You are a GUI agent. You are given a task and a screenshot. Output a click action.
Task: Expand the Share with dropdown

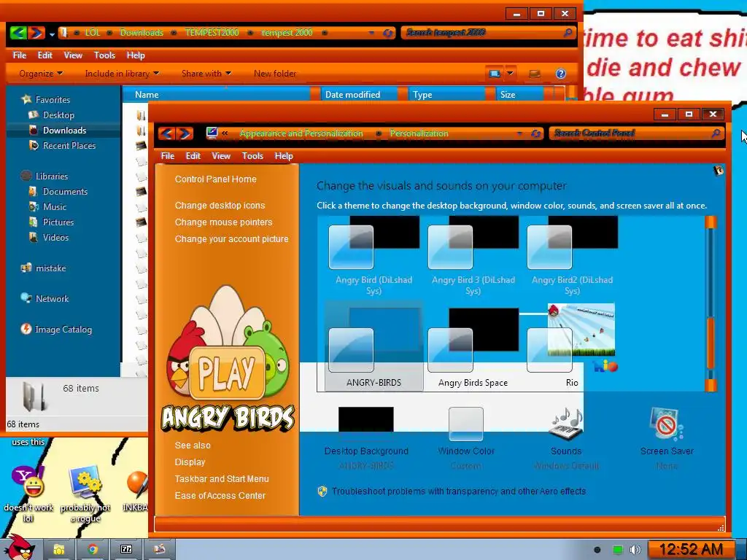206,74
